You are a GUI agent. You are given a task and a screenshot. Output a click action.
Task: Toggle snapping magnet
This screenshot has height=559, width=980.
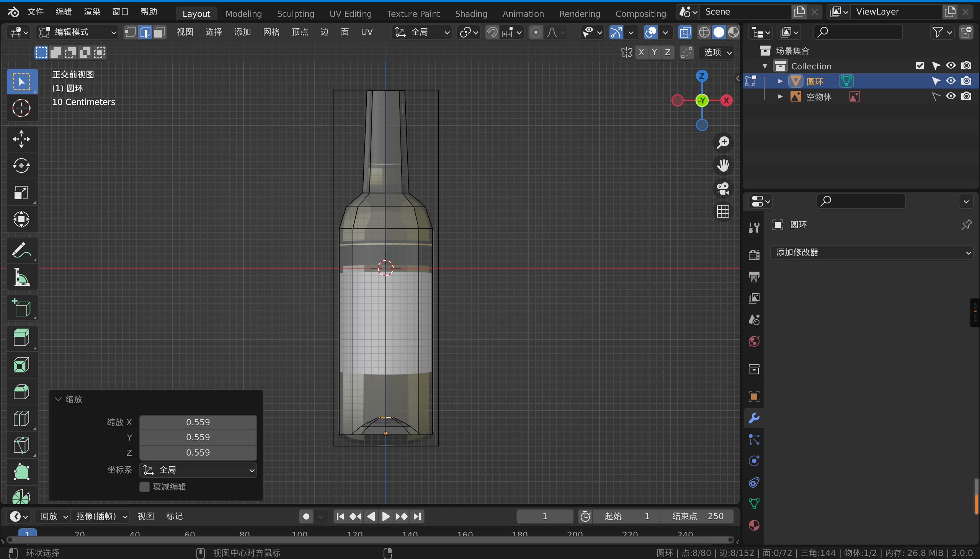click(492, 32)
